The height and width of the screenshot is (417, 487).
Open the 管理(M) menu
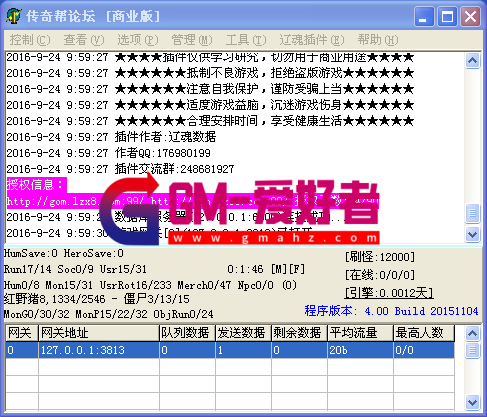(192, 40)
